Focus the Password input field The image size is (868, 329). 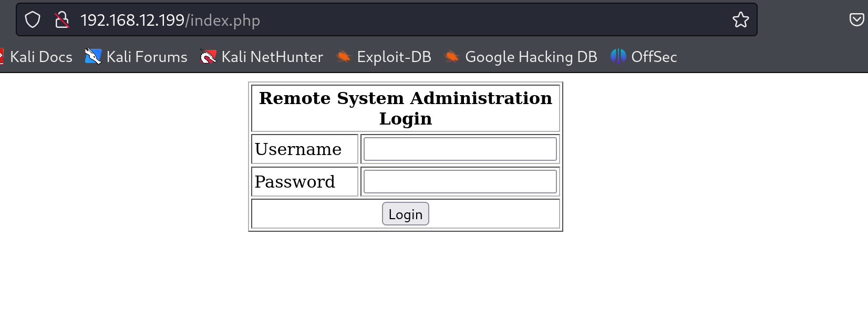[x=460, y=182]
